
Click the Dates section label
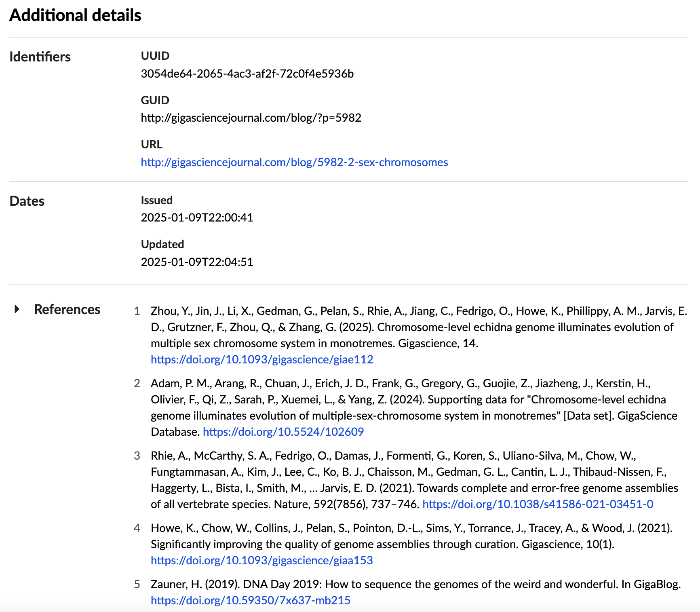tap(27, 201)
